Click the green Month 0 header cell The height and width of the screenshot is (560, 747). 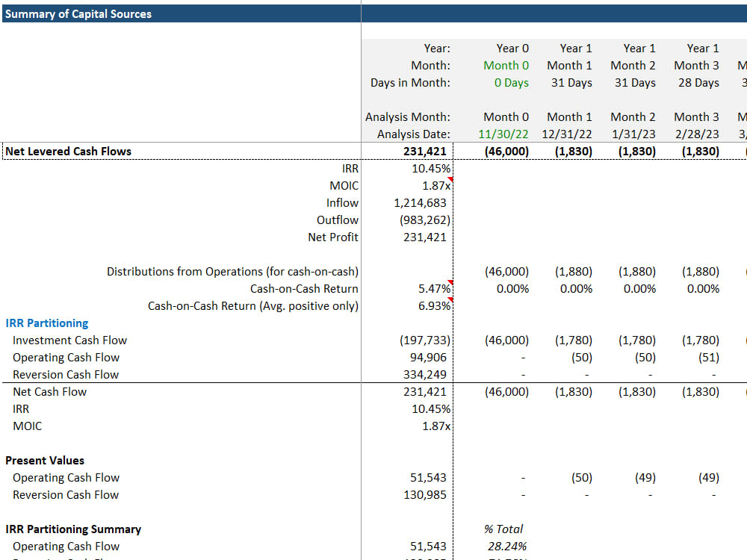tap(506, 65)
